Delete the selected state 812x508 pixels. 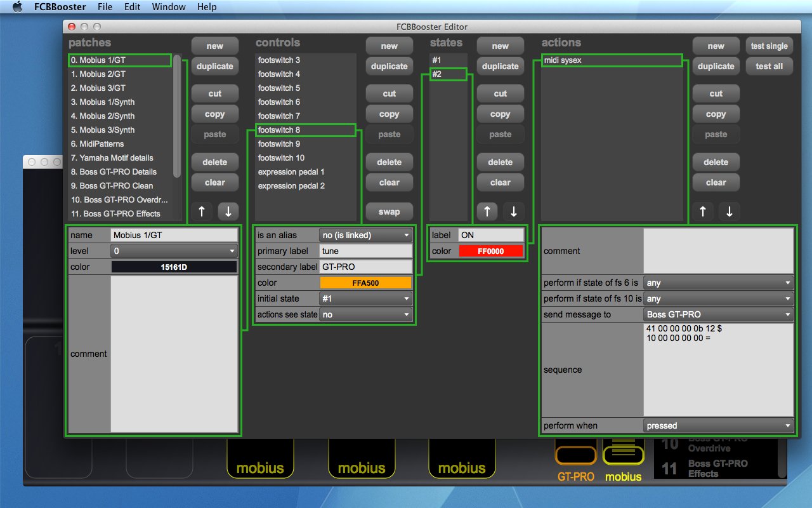tap(501, 162)
